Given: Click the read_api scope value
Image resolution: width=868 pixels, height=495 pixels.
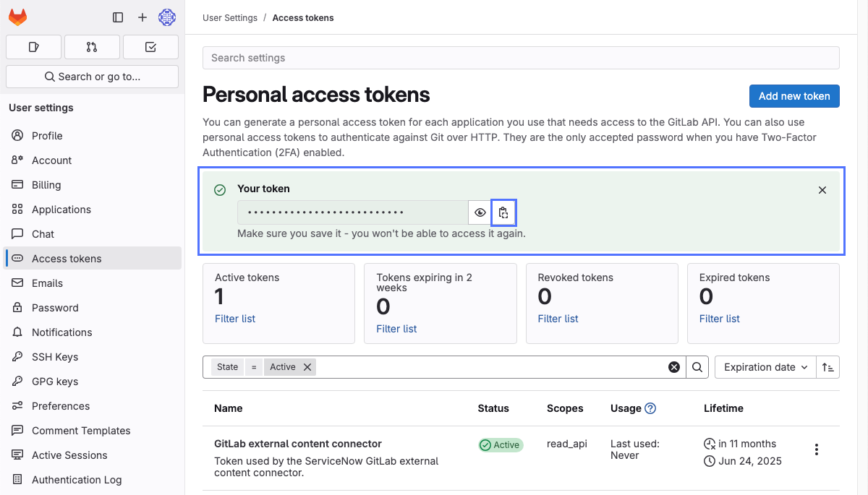Looking at the screenshot, I should (x=567, y=444).
